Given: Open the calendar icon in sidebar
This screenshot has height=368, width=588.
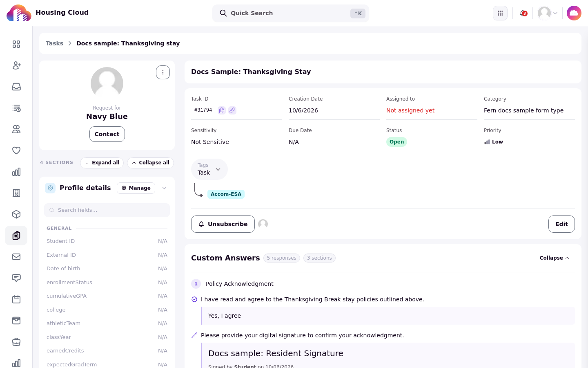Looking at the screenshot, I should (16, 299).
